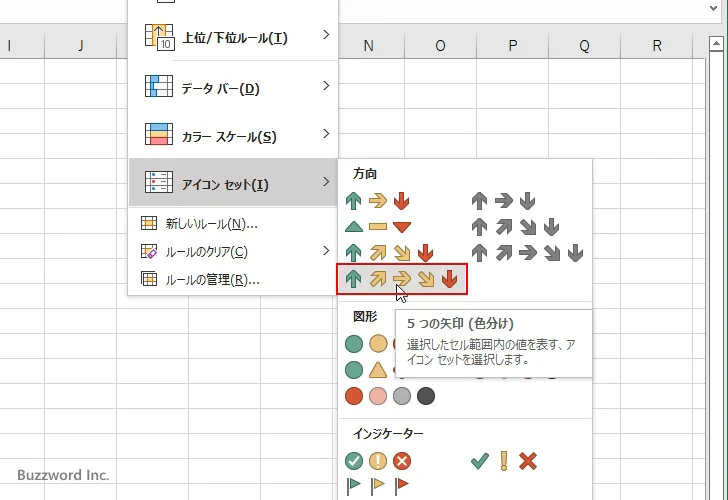Click the 新しいルール grid icon
This screenshot has height=500, width=728.
(149, 223)
